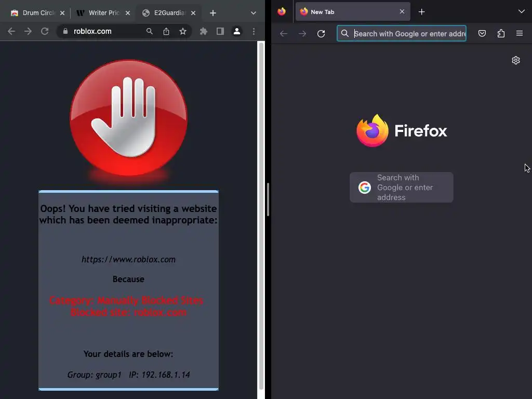The width and height of the screenshot is (532, 399).
Task: Click the roblox.com address bar text
Action: (92, 31)
